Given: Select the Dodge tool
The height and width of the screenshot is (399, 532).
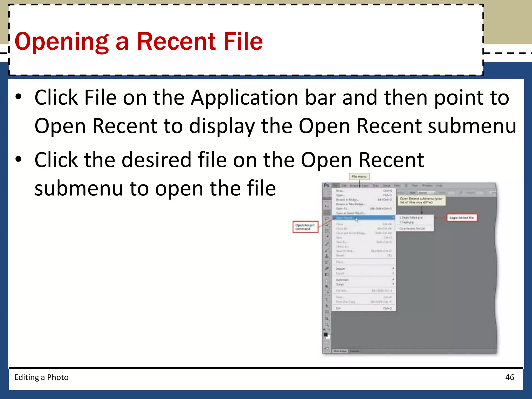Looking at the screenshot, I should [327, 287].
